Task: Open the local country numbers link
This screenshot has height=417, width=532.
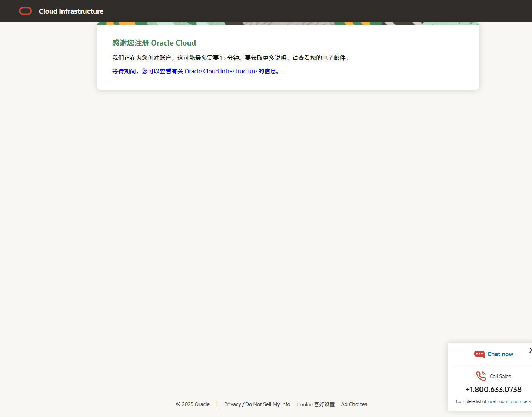Action: click(x=509, y=401)
